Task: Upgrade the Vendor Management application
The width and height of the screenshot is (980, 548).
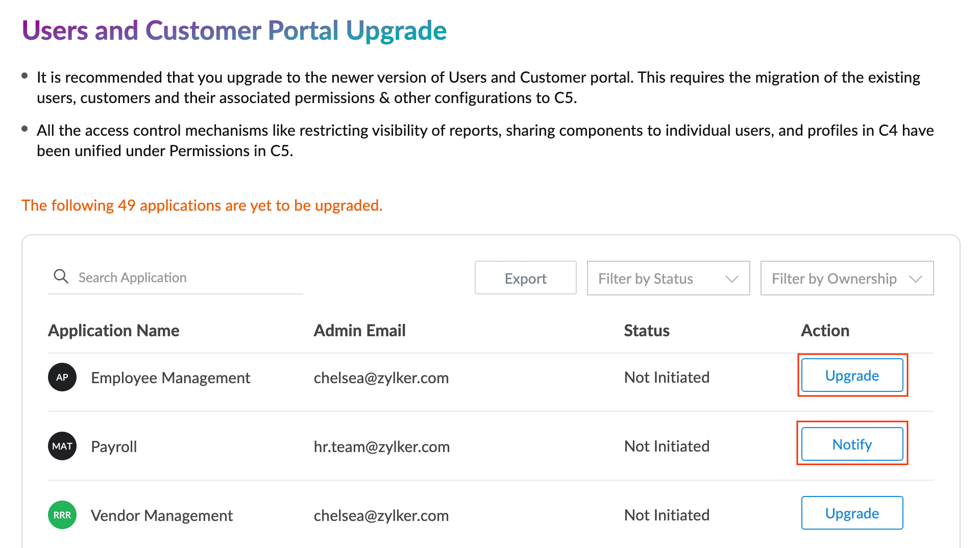Action: (x=852, y=513)
